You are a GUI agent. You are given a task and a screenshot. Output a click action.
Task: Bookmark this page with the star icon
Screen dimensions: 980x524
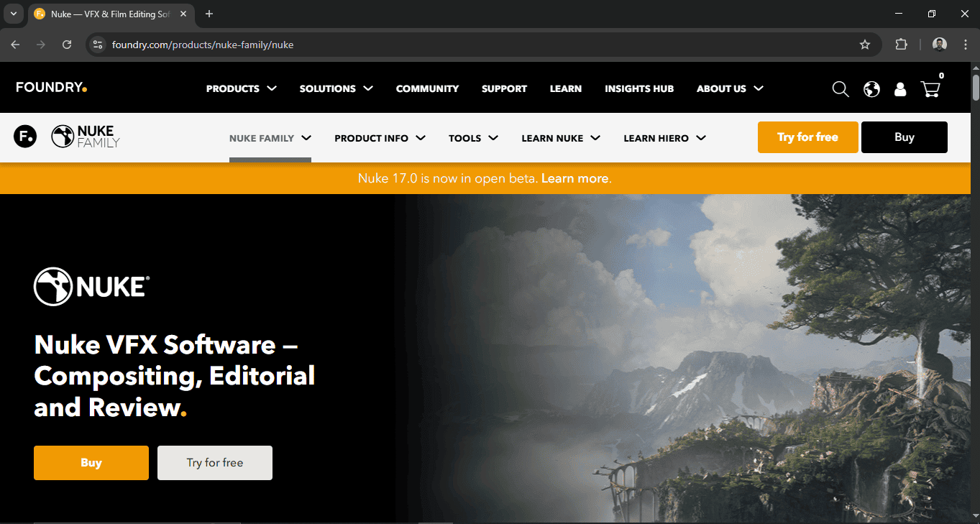point(865,45)
